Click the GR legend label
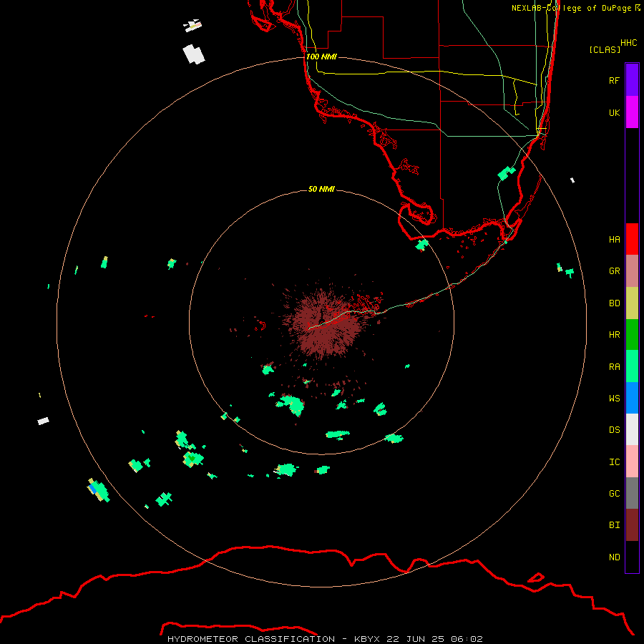 click(614, 271)
